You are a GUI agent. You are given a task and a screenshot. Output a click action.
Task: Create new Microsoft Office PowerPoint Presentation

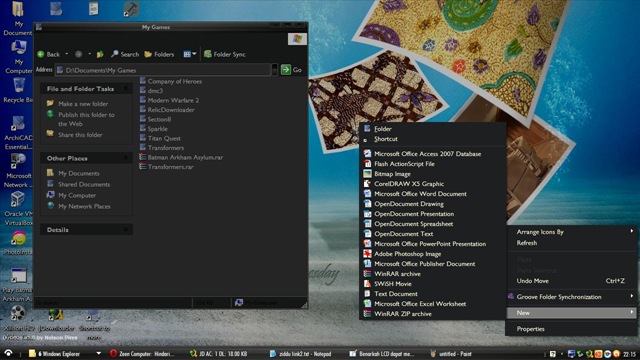tap(433, 244)
